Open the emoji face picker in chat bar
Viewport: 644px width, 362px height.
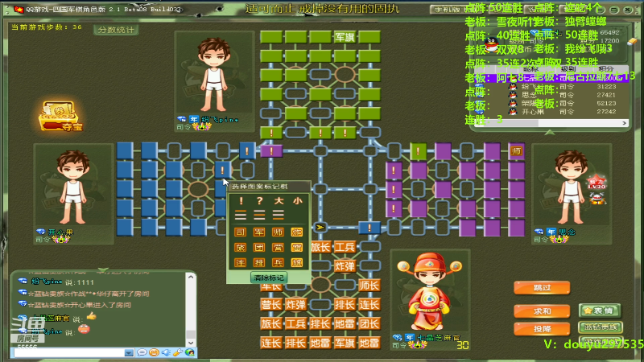click(154, 352)
